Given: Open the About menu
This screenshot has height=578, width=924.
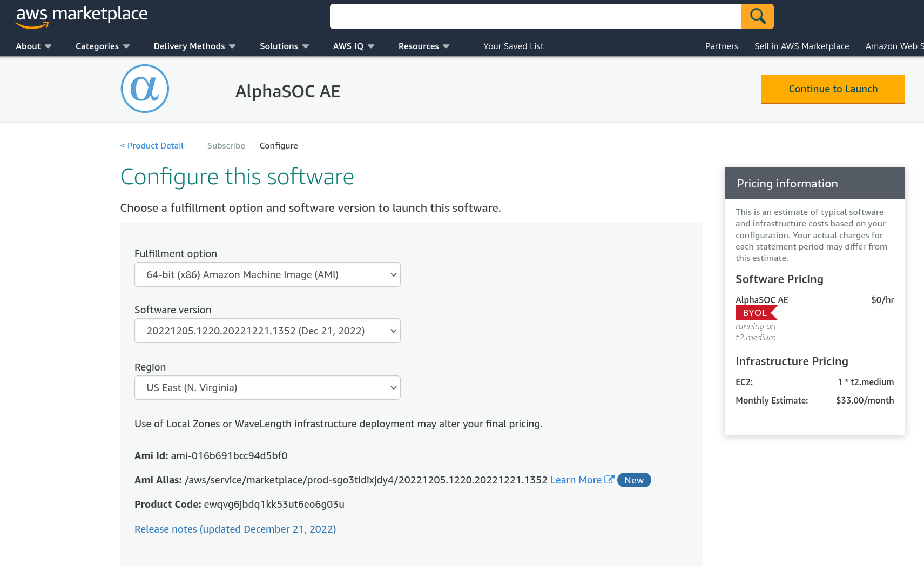Looking at the screenshot, I should [x=33, y=46].
